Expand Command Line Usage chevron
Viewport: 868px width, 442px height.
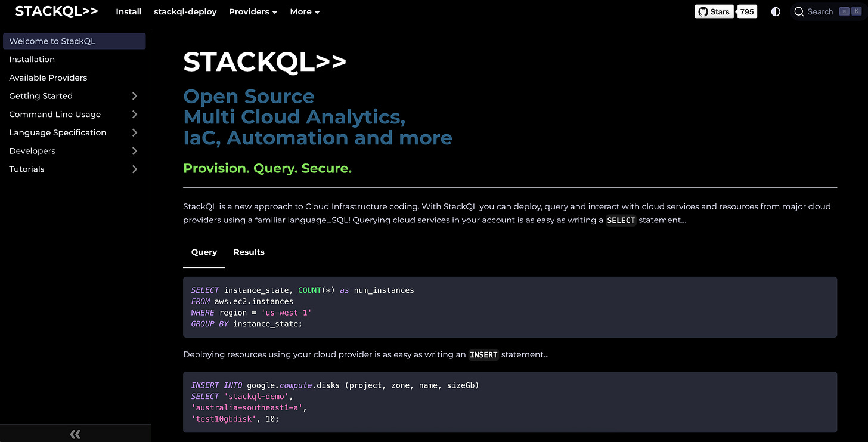coord(135,115)
